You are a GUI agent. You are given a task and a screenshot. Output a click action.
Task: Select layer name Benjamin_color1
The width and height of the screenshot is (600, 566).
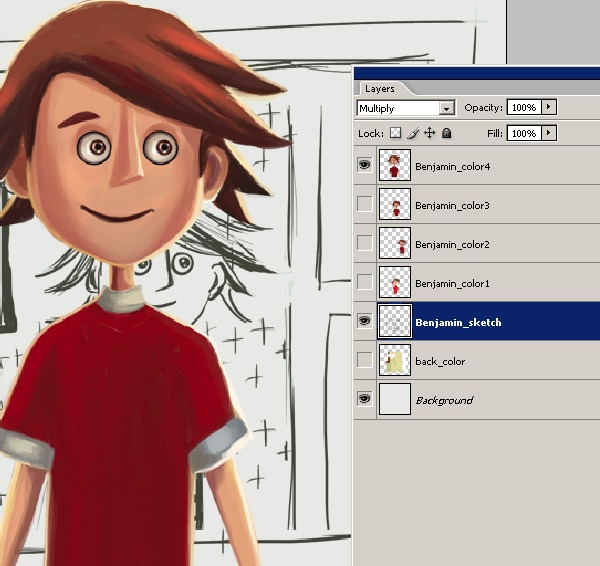pos(452,284)
